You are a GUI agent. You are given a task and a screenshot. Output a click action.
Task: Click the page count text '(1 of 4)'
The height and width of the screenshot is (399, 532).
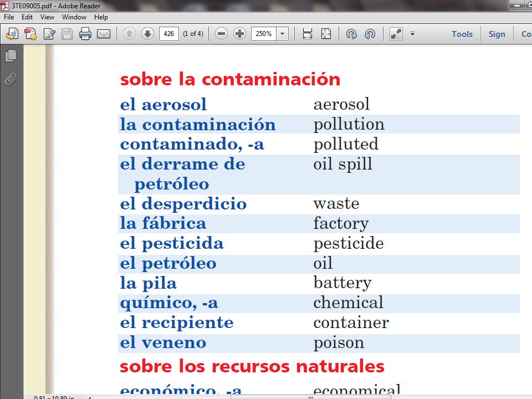pyautogui.click(x=193, y=34)
